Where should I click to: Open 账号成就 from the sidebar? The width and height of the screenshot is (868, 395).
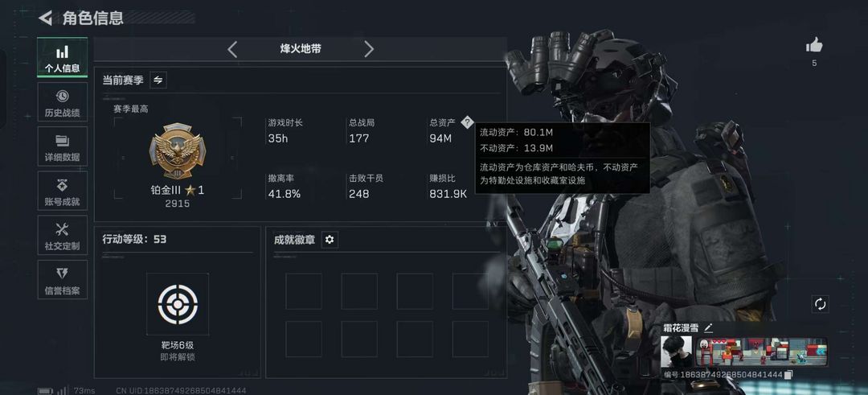coord(63,191)
